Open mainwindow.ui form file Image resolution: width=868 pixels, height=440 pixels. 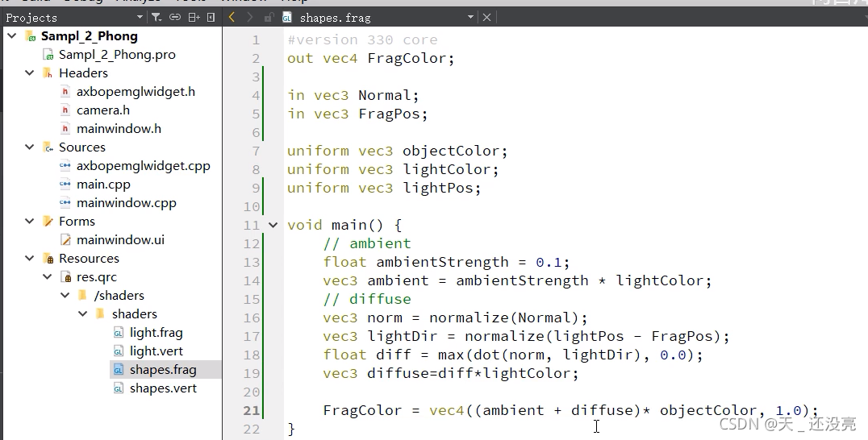point(120,240)
